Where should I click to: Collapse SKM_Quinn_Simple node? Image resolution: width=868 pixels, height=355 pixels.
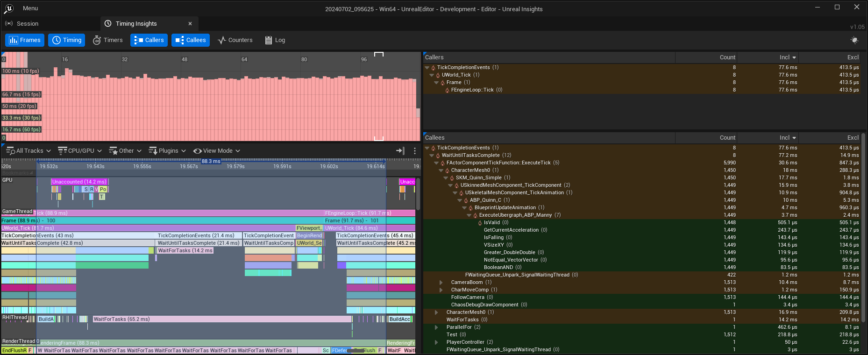click(x=446, y=178)
